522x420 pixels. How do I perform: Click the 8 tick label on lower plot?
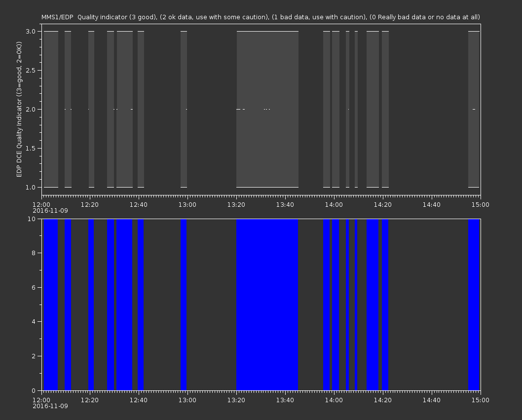pos(34,253)
